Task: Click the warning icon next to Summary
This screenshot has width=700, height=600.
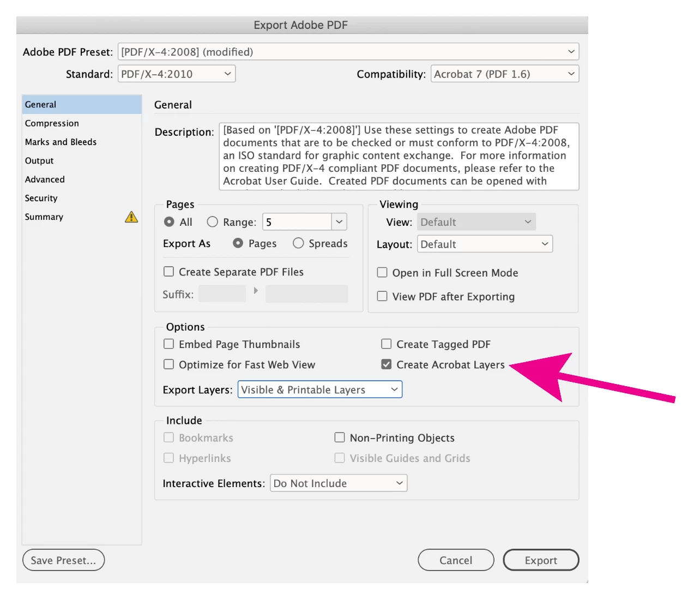Action: click(131, 217)
